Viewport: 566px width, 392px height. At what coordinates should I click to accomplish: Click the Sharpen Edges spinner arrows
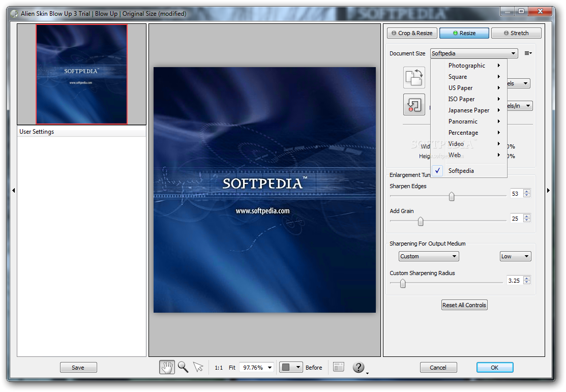point(527,194)
